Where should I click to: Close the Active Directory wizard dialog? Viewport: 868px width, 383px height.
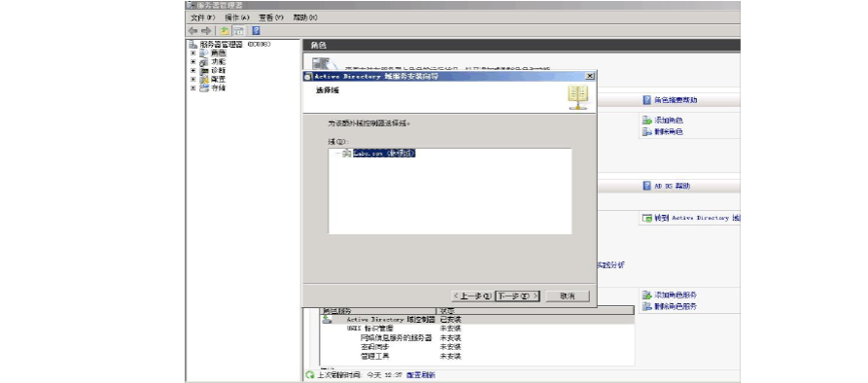590,77
